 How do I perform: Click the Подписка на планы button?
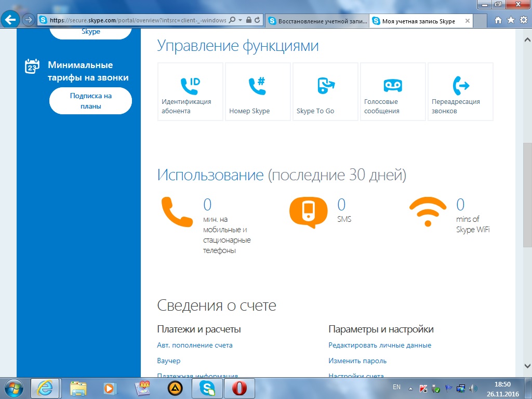pos(90,101)
